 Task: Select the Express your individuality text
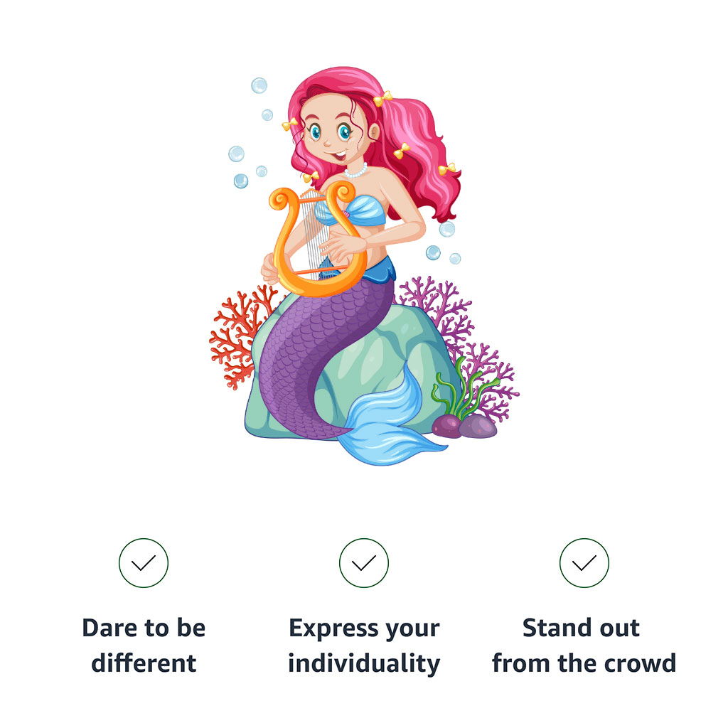pos(364,646)
